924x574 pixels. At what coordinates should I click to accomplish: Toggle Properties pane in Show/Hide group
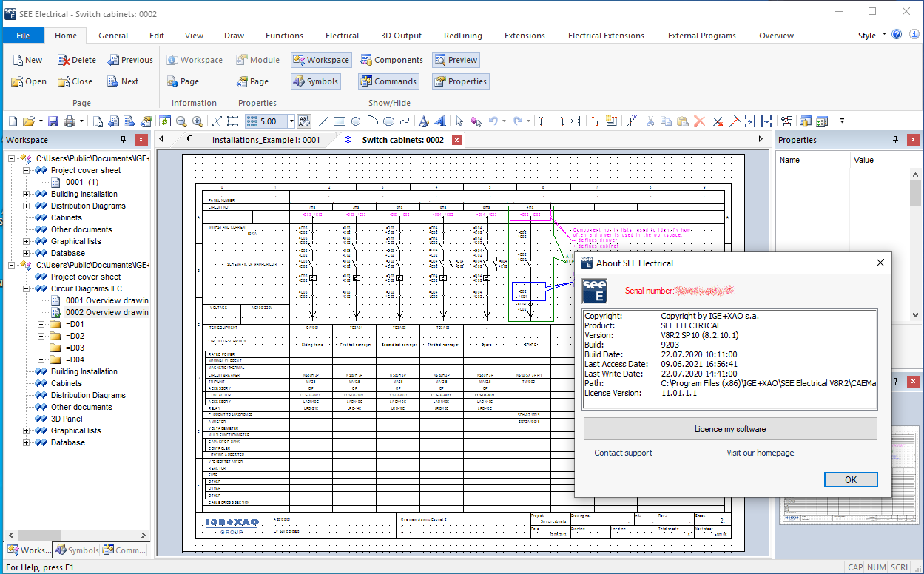coord(460,81)
